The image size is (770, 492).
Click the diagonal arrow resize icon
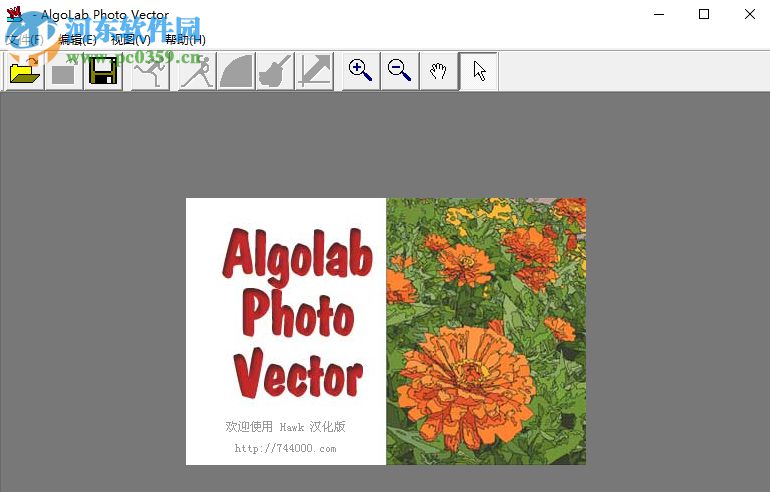pos(314,72)
